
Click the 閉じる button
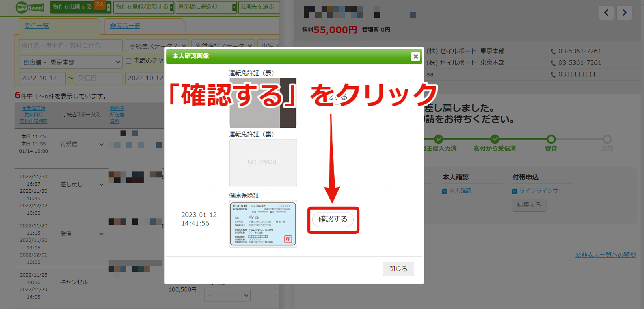tap(398, 269)
